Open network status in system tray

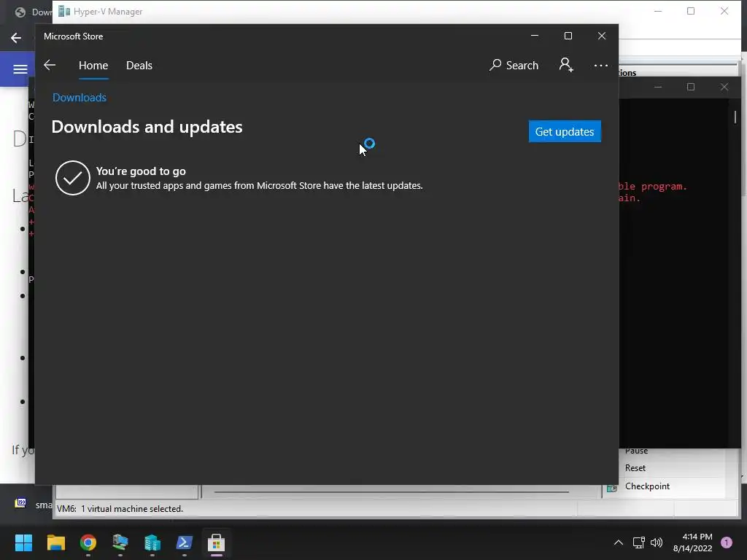(639, 542)
